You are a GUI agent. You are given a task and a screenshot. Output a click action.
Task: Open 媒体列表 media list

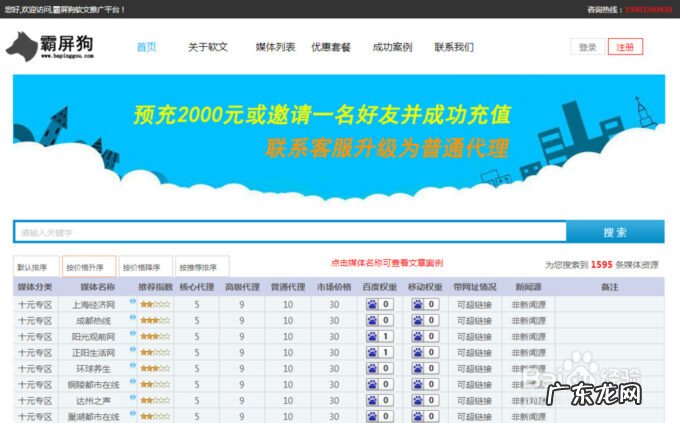coord(275,47)
